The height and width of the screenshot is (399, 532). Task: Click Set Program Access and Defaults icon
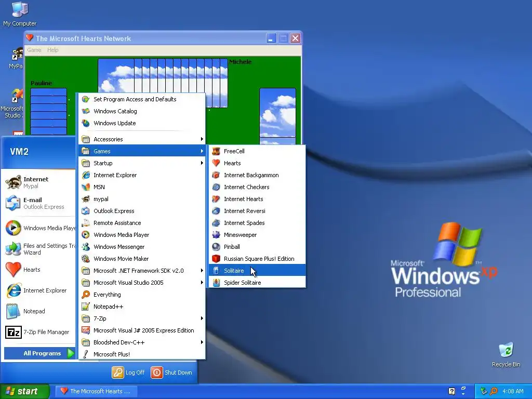(x=86, y=99)
